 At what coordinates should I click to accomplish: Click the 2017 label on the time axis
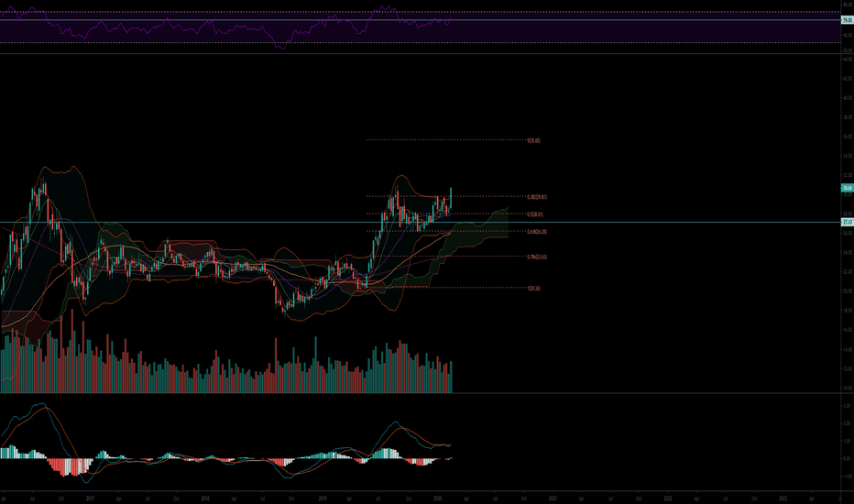[x=90, y=498]
